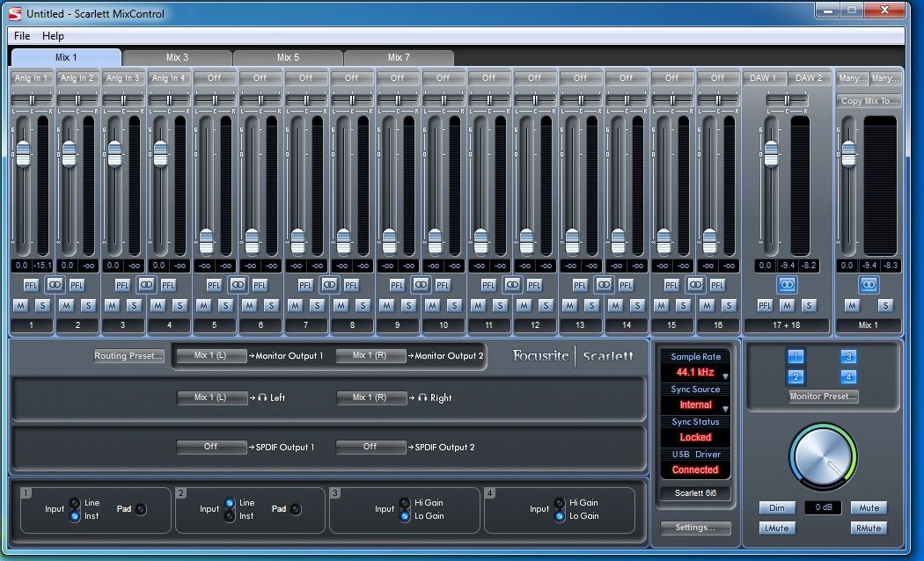Screen dimensions: 924x561
Task: Set input 1 to Line
Action: pyautogui.click(x=75, y=503)
